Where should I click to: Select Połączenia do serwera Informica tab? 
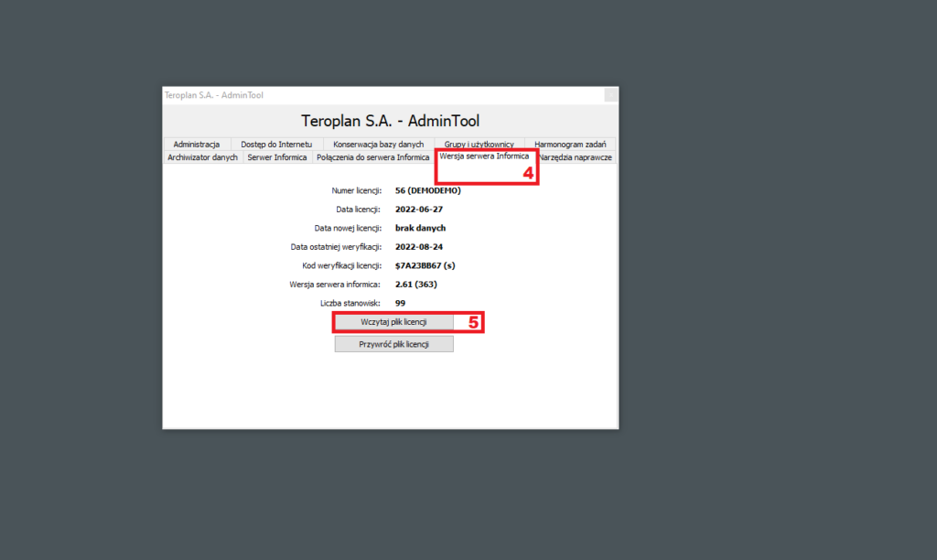[x=373, y=157]
